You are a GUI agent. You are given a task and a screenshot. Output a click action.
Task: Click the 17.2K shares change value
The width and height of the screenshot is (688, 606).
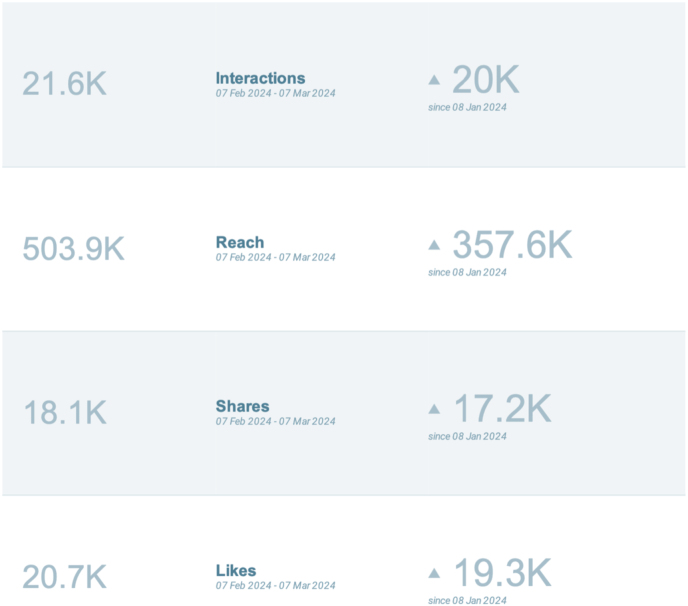click(x=502, y=409)
